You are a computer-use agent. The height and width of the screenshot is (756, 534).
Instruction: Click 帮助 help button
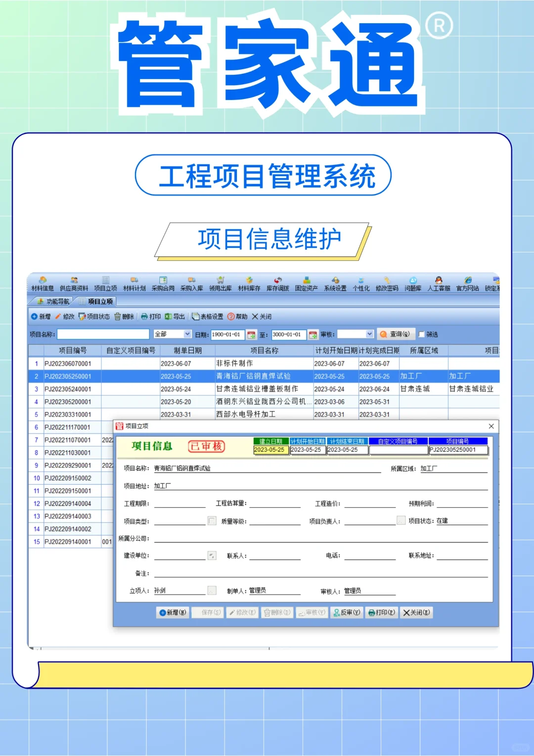click(237, 317)
